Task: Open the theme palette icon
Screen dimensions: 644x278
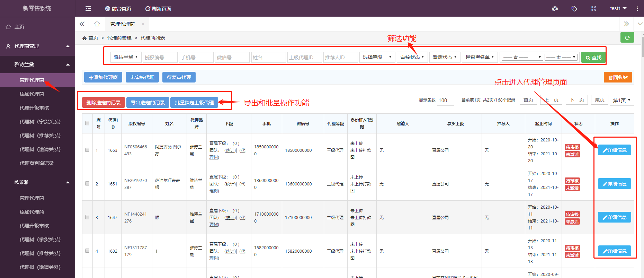Action: (x=555, y=9)
